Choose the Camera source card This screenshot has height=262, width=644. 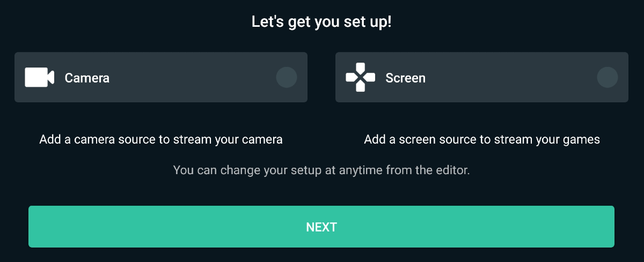[x=161, y=77]
